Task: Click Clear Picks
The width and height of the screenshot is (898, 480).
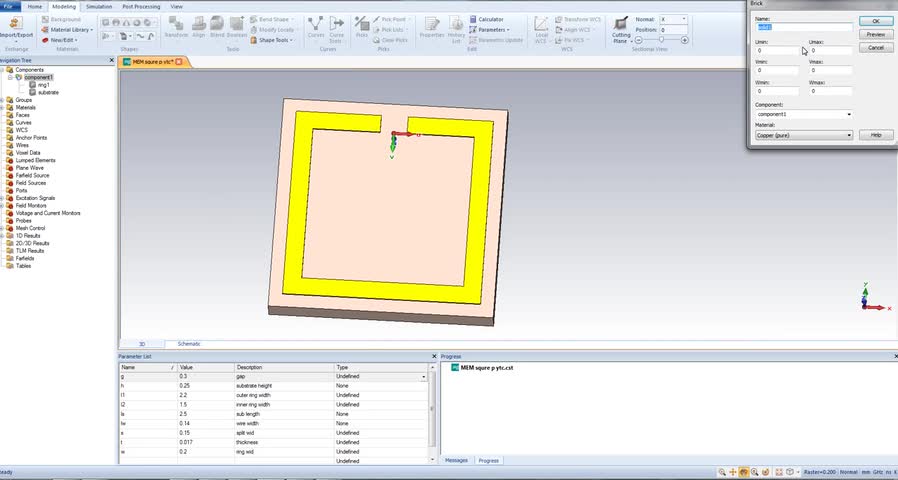Action: click(390, 40)
